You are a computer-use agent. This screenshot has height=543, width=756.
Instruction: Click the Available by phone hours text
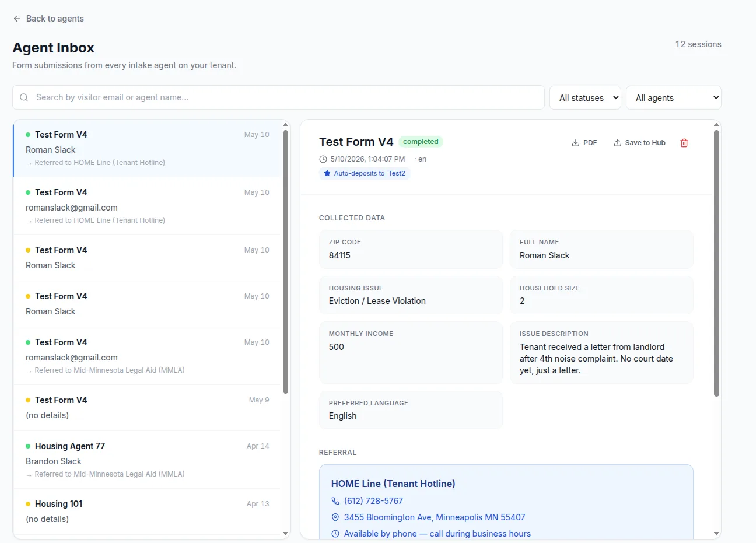(x=437, y=534)
